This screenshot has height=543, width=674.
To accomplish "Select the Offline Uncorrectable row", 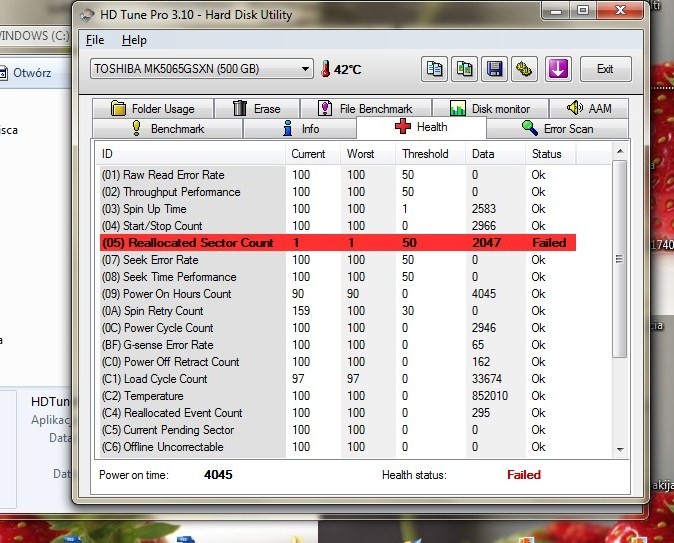I will pos(338,447).
